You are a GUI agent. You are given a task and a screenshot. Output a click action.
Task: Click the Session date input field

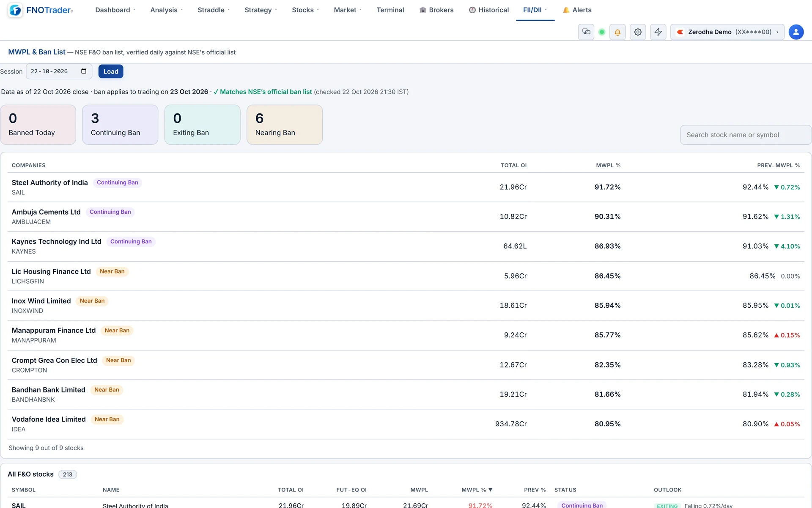coord(59,71)
